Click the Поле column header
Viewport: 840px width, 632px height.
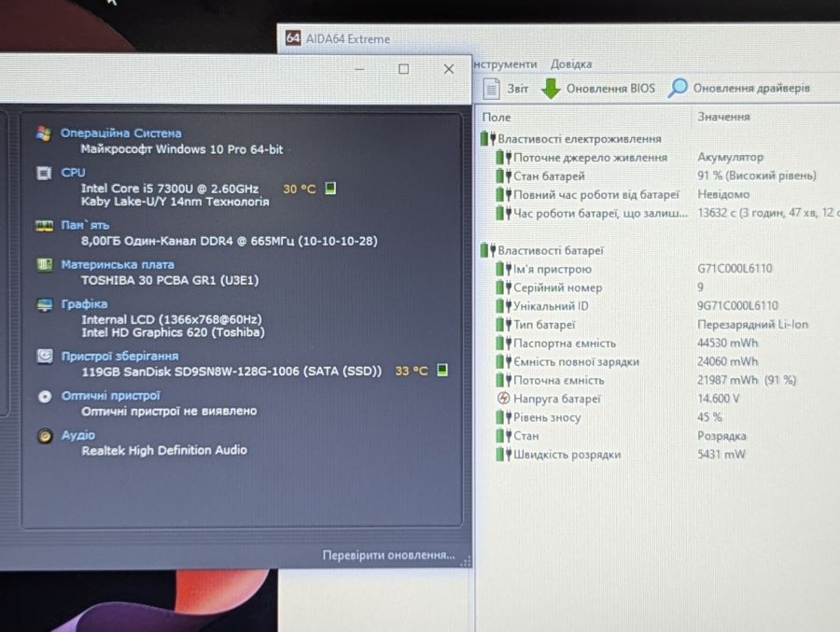tap(497, 117)
